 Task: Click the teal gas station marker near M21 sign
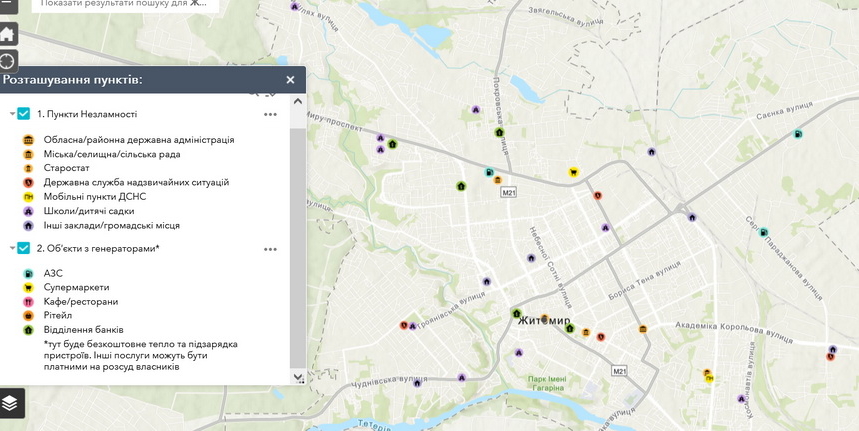[489, 172]
